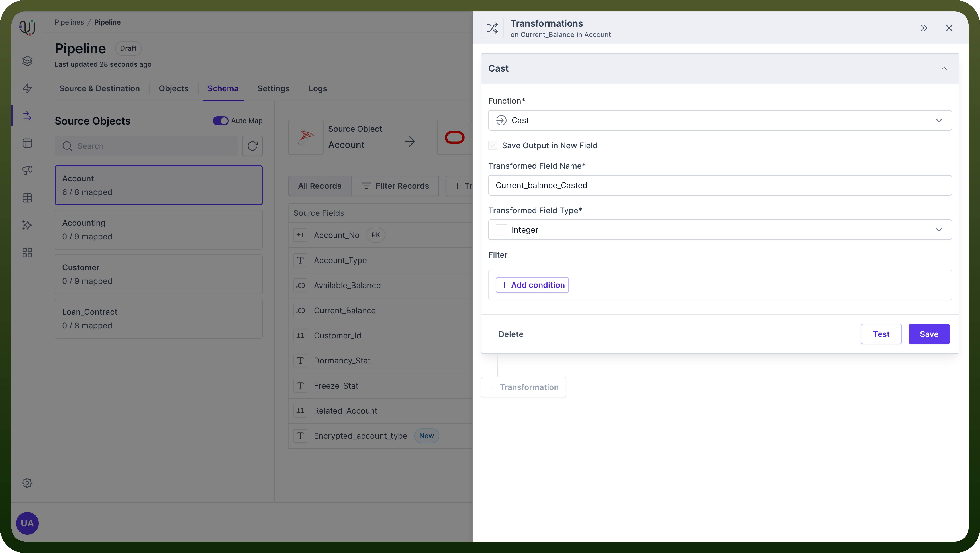Select the Customer_Id field name

point(337,336)
